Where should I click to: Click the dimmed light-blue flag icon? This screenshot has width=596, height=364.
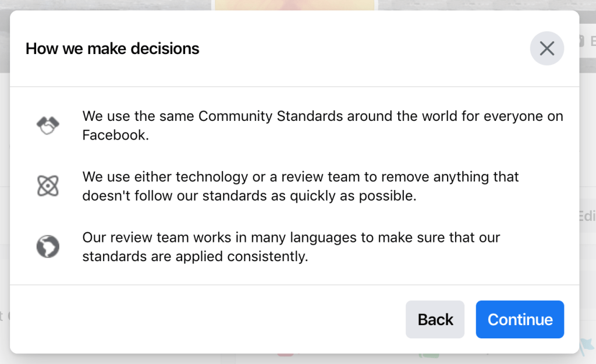586,347
